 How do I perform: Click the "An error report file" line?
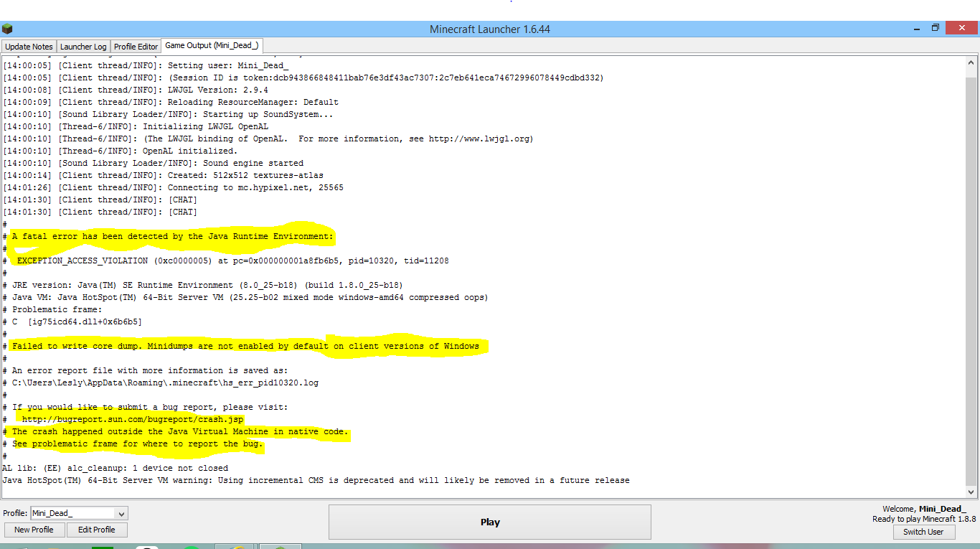point(146,370)
